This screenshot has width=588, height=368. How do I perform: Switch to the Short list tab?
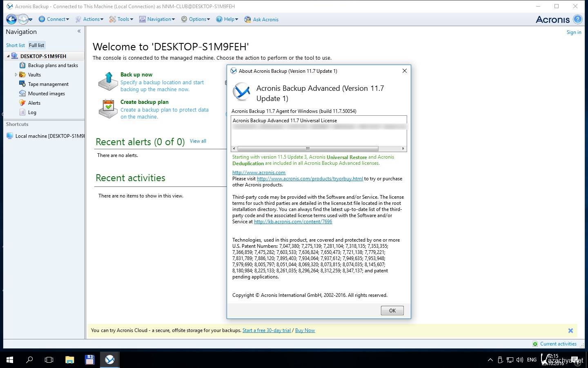16,45
